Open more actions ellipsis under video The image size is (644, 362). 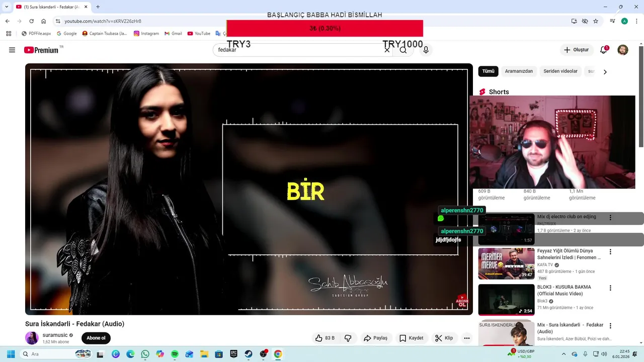467,338
